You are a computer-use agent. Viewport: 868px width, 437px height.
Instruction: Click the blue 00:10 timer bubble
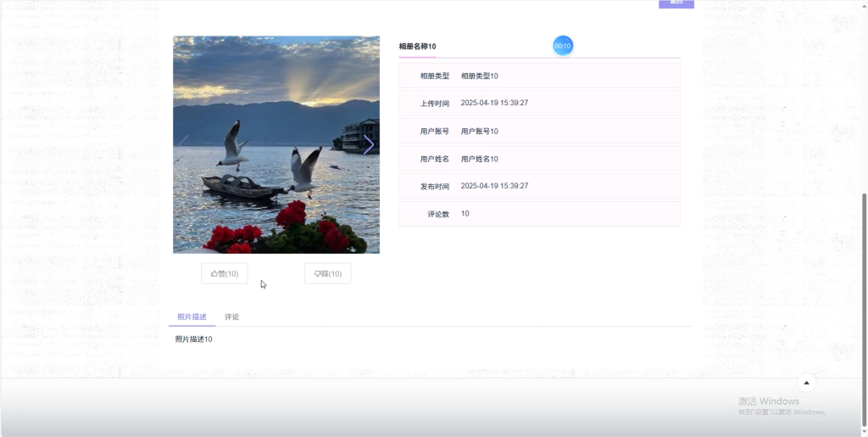coord(563,46)
